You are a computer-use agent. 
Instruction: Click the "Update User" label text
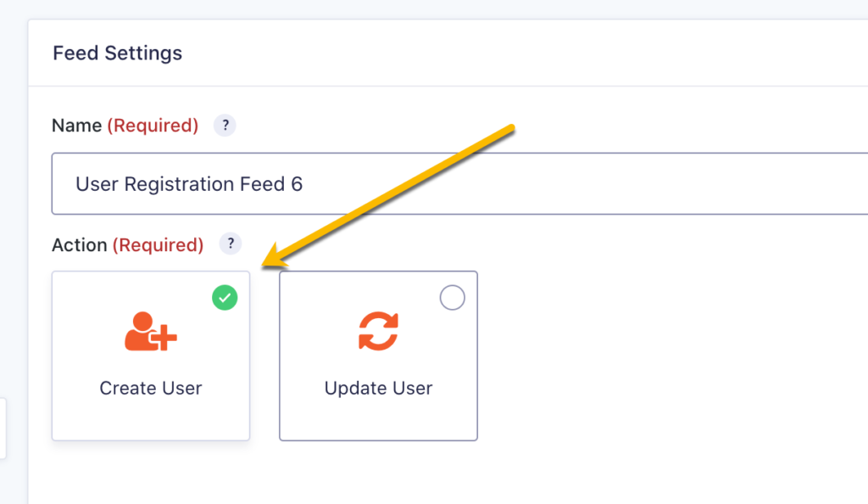click(379, 389)
